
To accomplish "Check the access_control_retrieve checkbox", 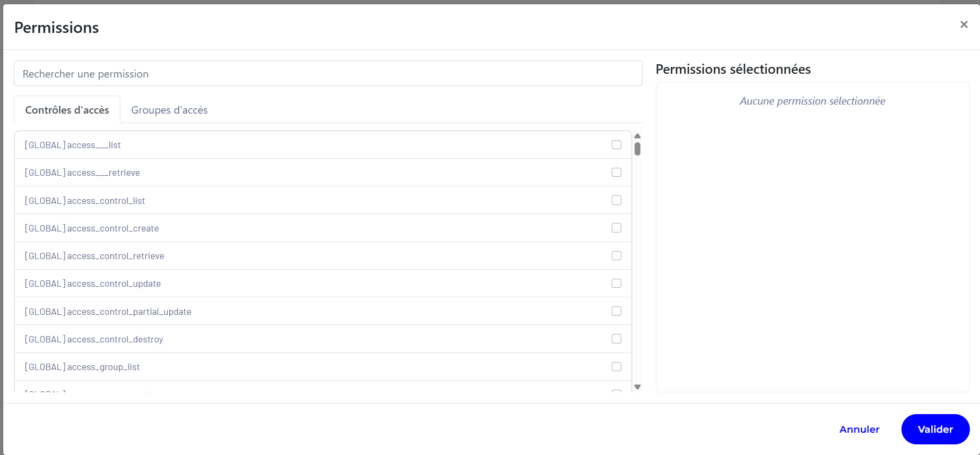I will click(x=616, y=256).
